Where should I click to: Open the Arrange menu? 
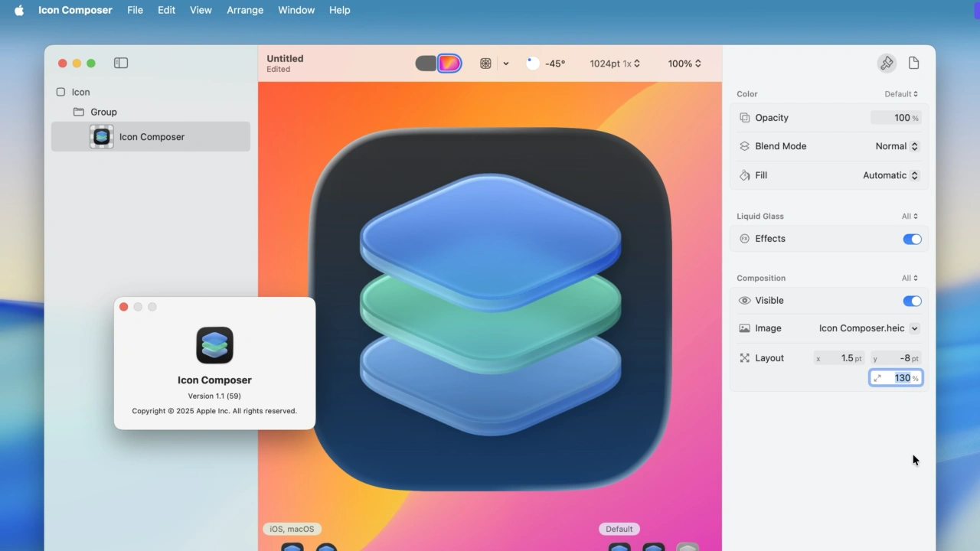[x=245, y=10]
